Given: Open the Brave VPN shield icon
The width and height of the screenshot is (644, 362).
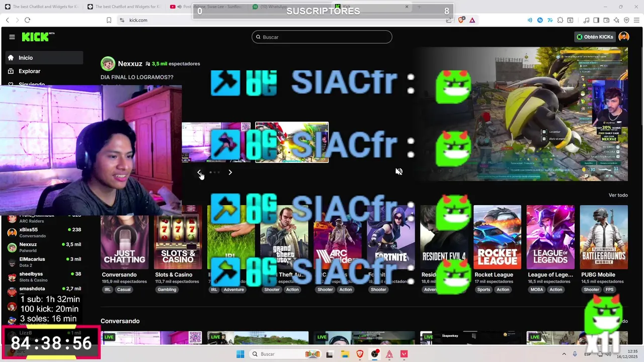Looking at the screenshot, I should (x=626, y=20).
